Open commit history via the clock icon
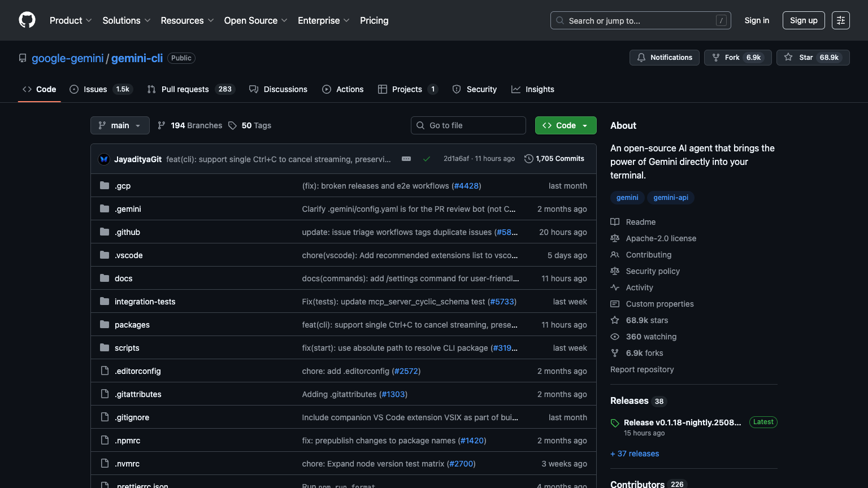 pyautogui.click(x=529, y=159)
